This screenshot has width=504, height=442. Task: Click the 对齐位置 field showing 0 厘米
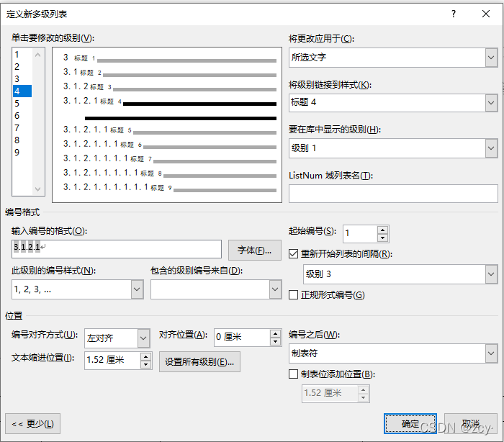tap(243, 337)
